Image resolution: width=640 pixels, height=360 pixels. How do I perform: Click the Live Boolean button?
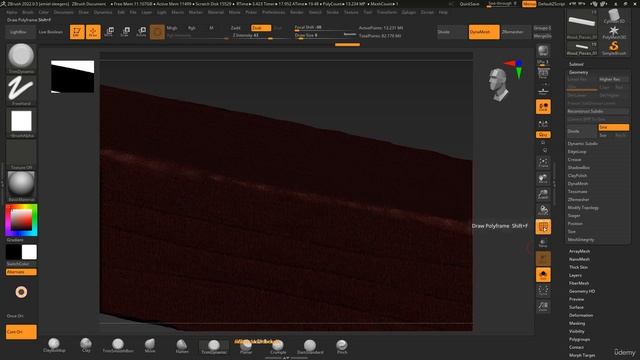coord(51,32)
